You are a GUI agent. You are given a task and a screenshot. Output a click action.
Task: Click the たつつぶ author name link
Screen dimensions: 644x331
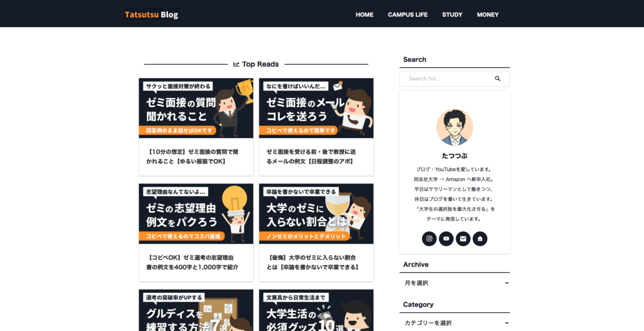[455, 155]
